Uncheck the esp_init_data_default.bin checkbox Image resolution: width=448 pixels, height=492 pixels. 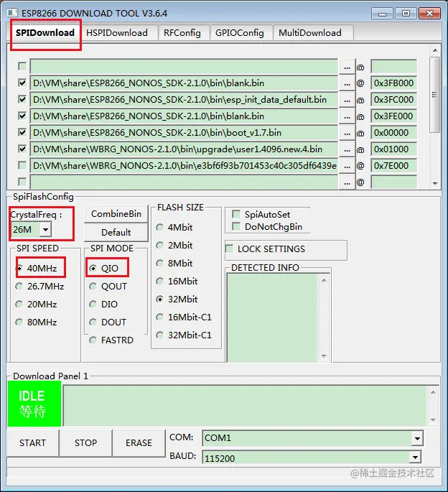(22, 99)
